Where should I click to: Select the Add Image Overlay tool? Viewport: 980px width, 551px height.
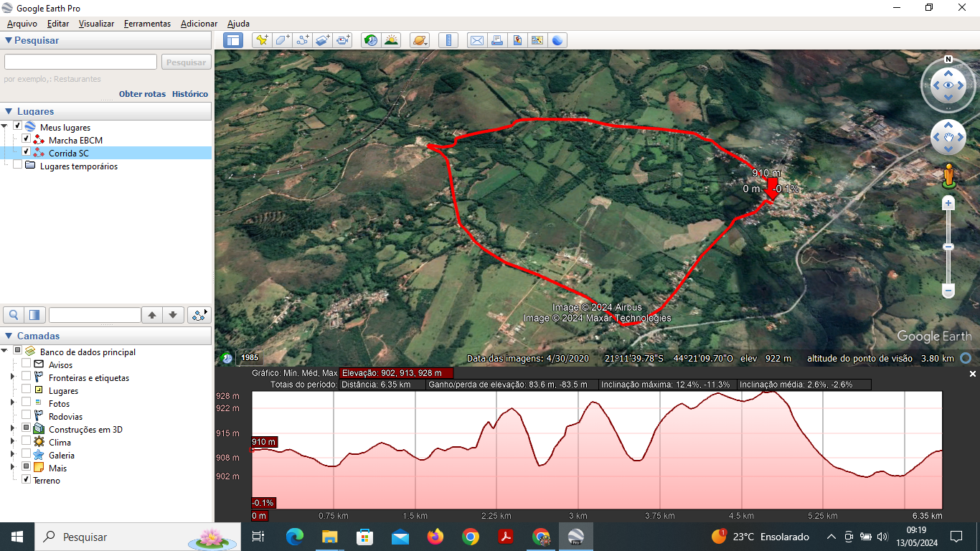323,40
